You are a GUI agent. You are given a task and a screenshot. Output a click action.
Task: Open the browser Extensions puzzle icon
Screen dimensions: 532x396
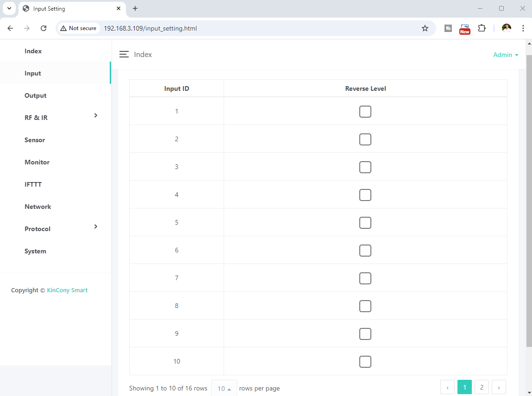(x=482, y=28)
